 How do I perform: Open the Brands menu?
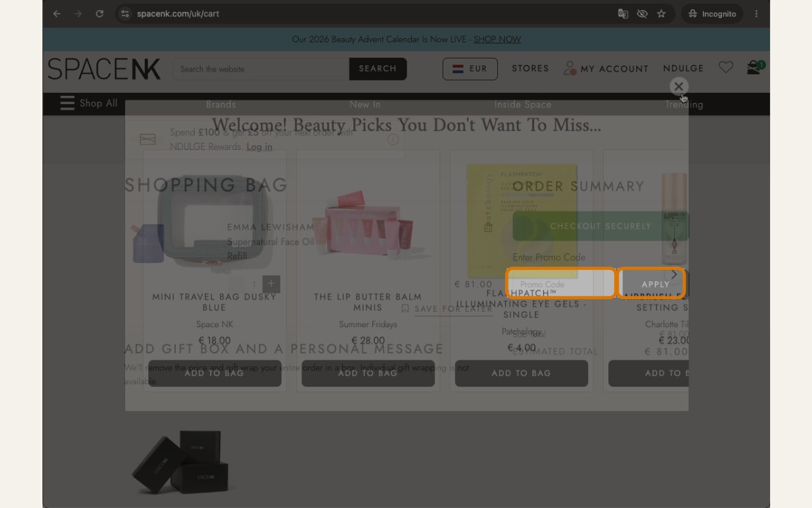[x=221, y=104]
